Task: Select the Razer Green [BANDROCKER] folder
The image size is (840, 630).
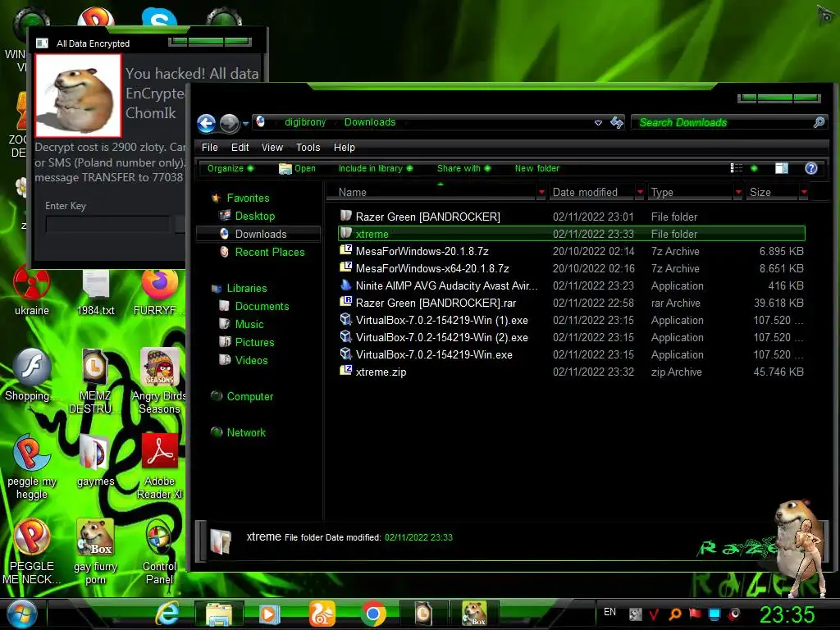Action: pos(572,217)
